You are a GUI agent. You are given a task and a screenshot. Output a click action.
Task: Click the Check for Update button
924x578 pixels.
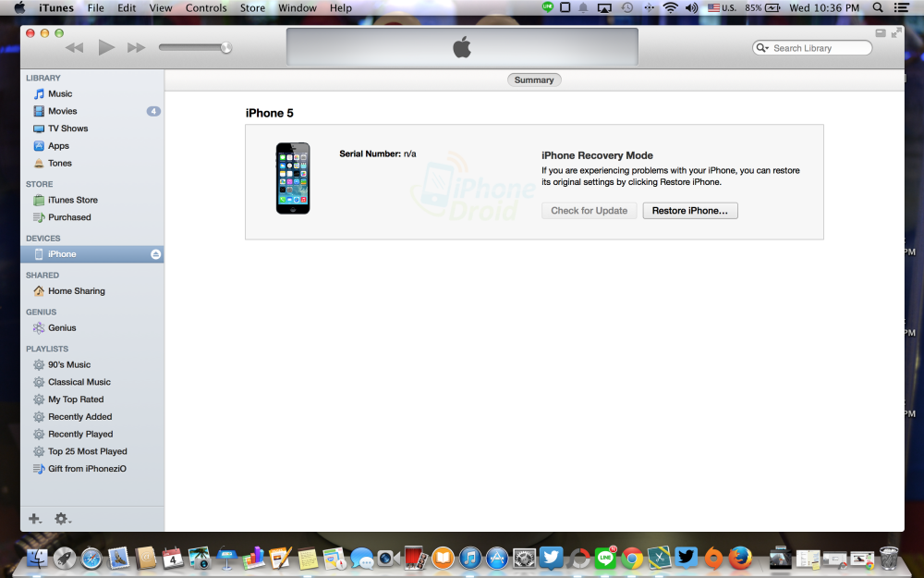pos(589,211)
